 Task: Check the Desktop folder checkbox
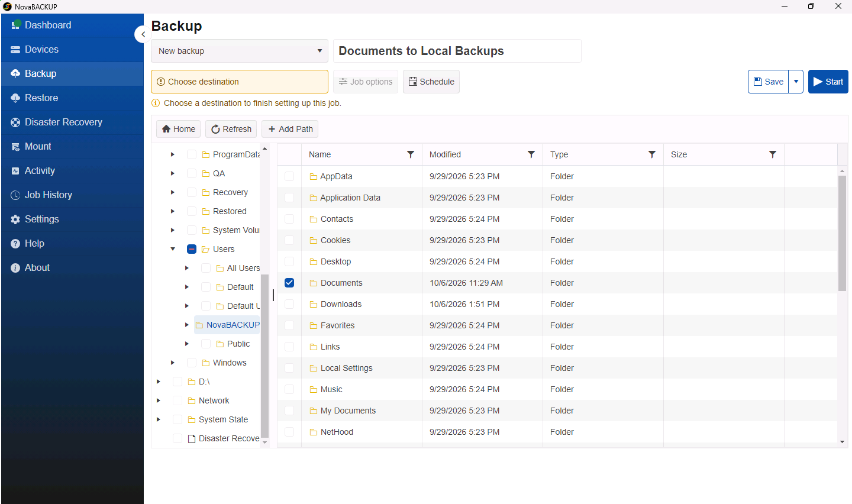click(x=289, y=261)
